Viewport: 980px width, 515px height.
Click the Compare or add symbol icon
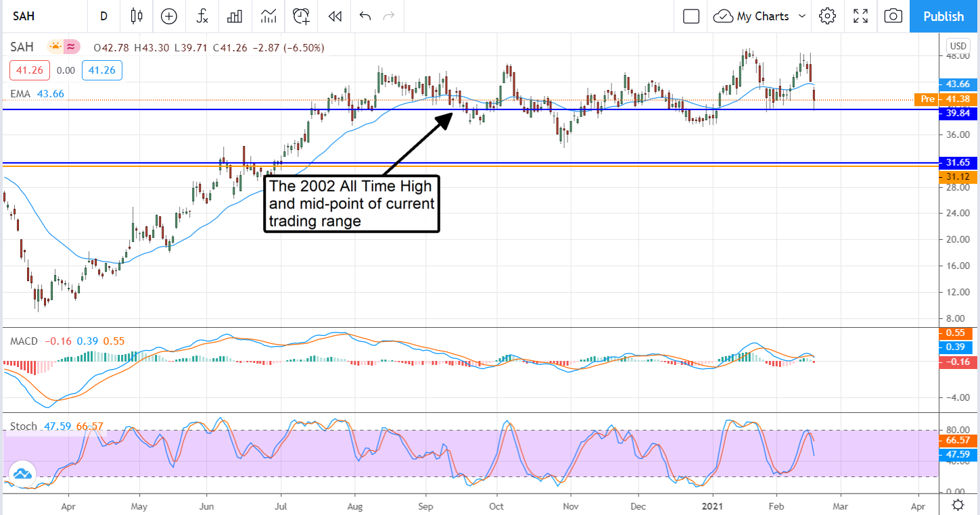click(x=168, y=16)
